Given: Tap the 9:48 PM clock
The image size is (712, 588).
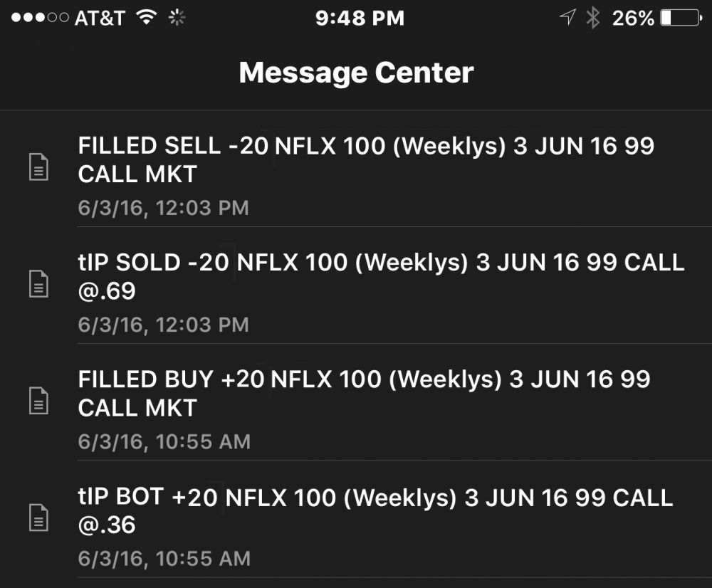Looking at the screenshot, I should point(360,18).
